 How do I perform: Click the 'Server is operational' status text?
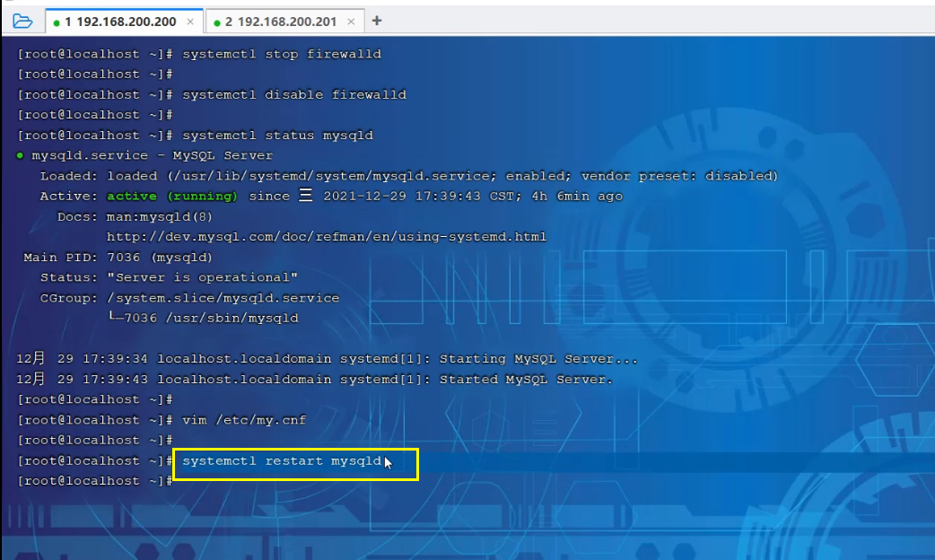202,277
